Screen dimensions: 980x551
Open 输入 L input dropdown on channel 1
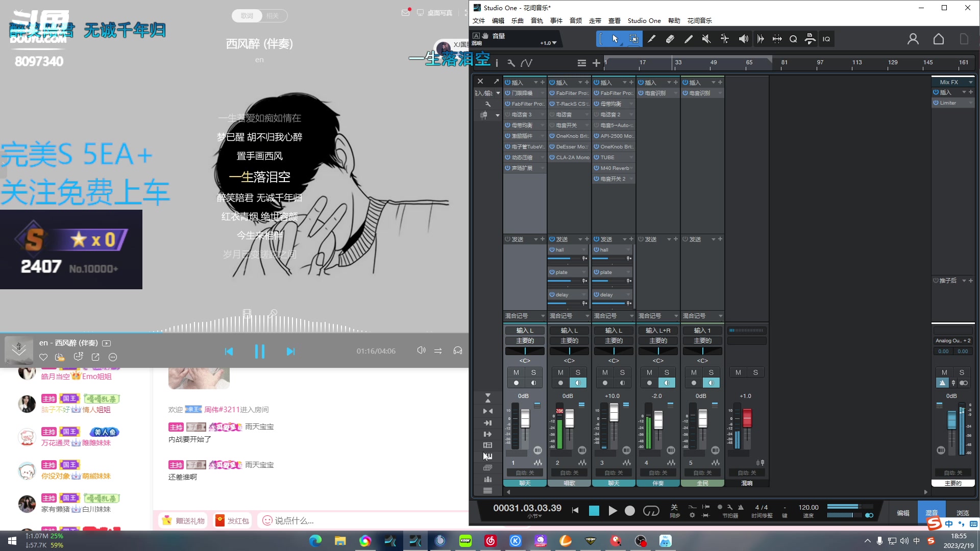pos(525,331)
